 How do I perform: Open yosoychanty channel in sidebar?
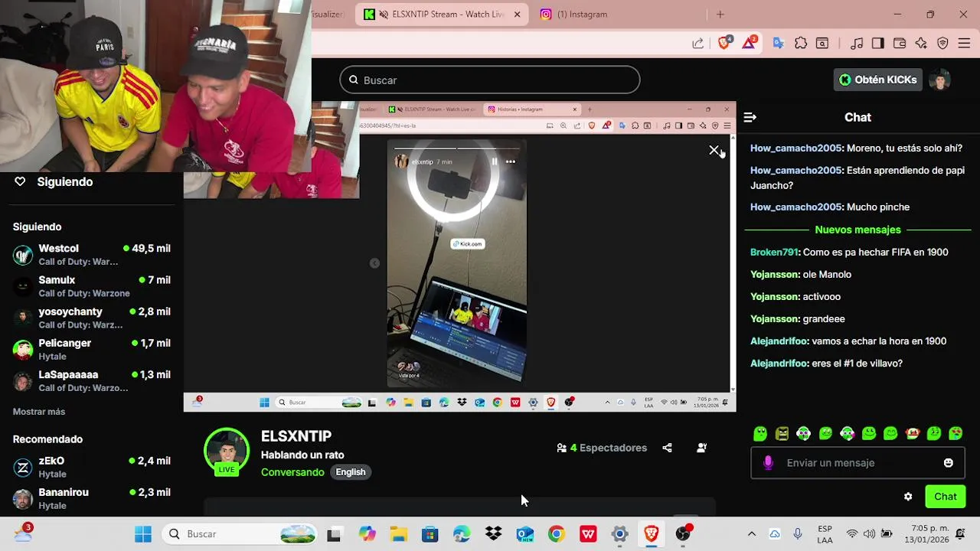[x=92, y=318]
